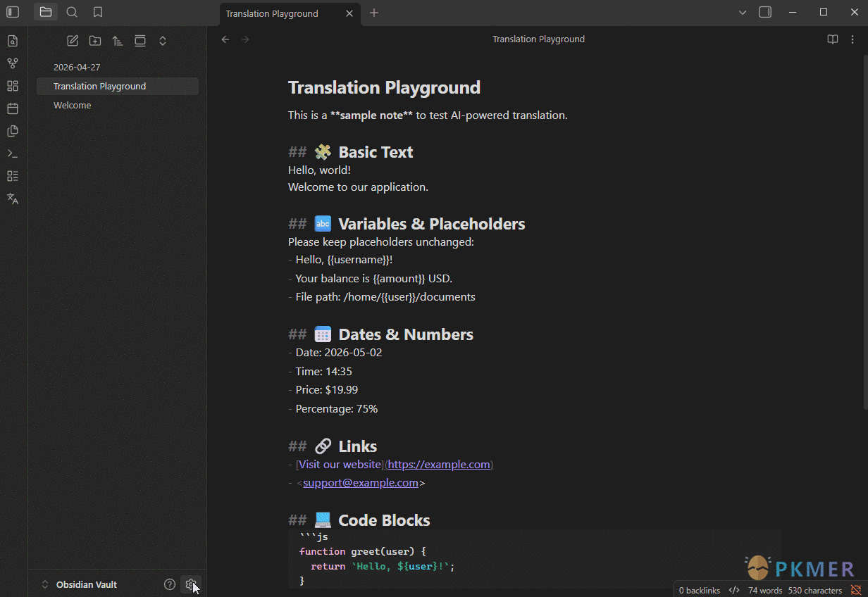This screenshot has width=868, height=597.
Task: Navigate back arrow
Action: 225,39
